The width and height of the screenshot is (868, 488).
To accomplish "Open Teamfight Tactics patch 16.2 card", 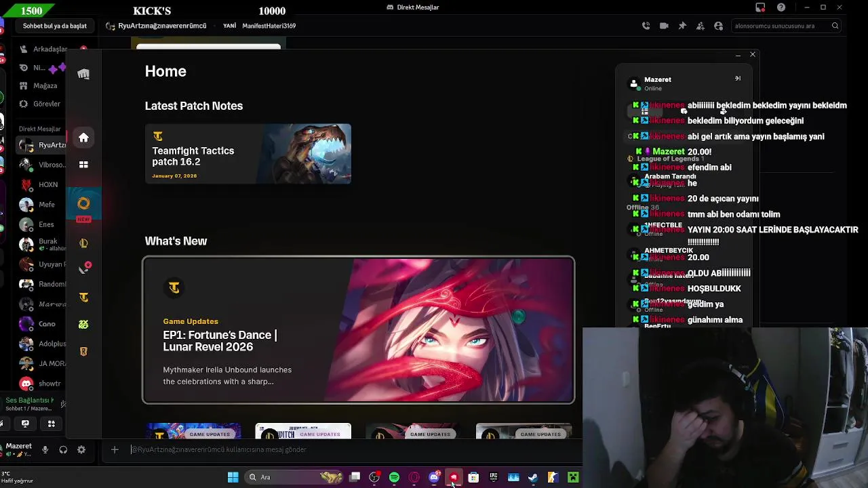I will pyautogui.click(x=248, y=154).
